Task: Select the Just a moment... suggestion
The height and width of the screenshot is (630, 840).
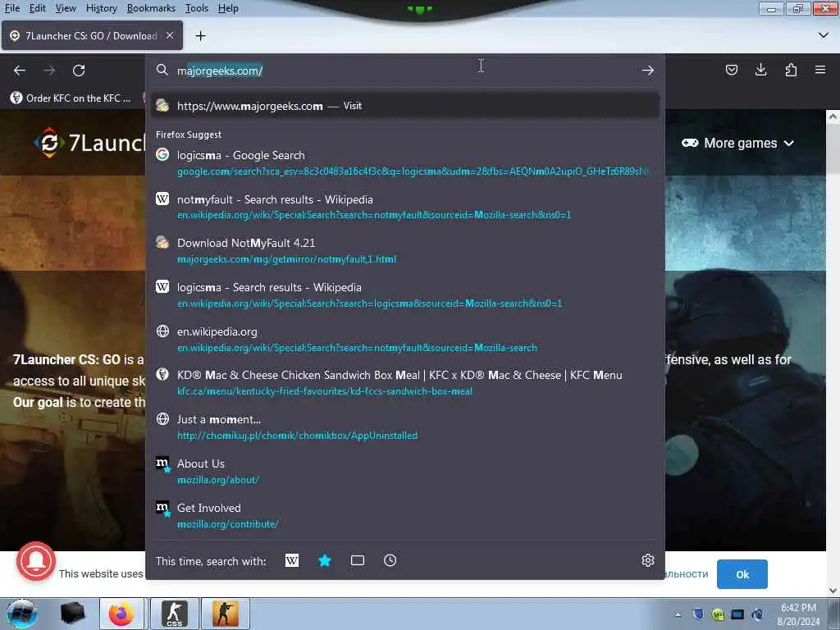Action: [405, 427]
